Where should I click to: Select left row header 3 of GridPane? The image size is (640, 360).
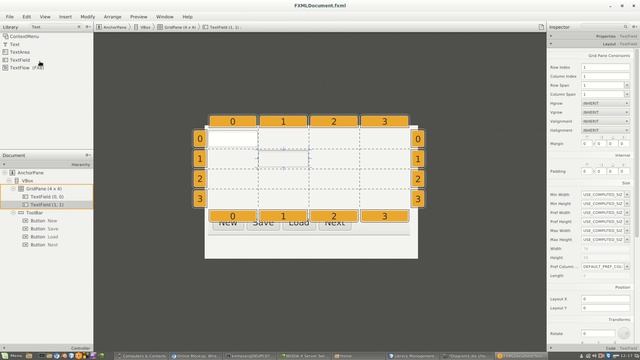pyautogui.click(x=200, y=199)
